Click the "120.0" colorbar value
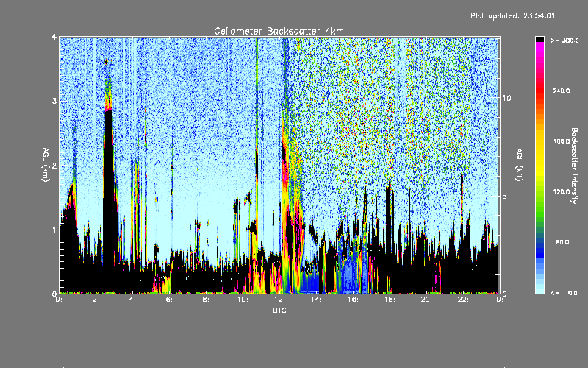The height and width of the screenshot is (368, 588). point(562,191)
